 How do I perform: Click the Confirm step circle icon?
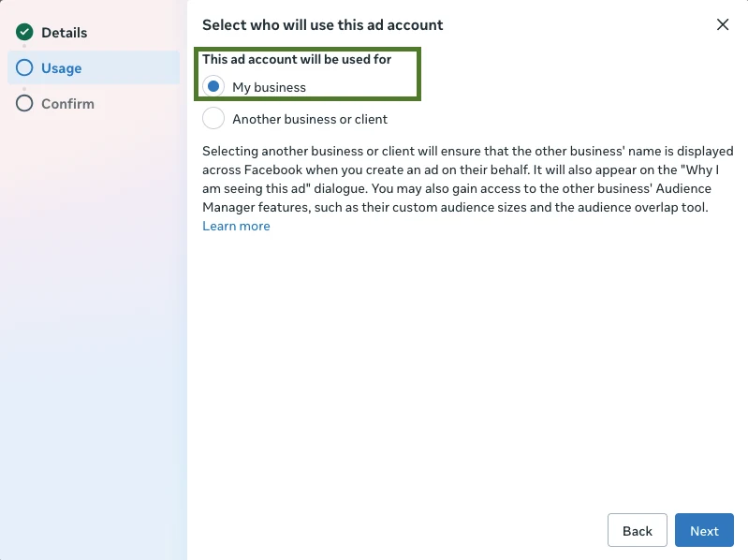pos(24,104)
